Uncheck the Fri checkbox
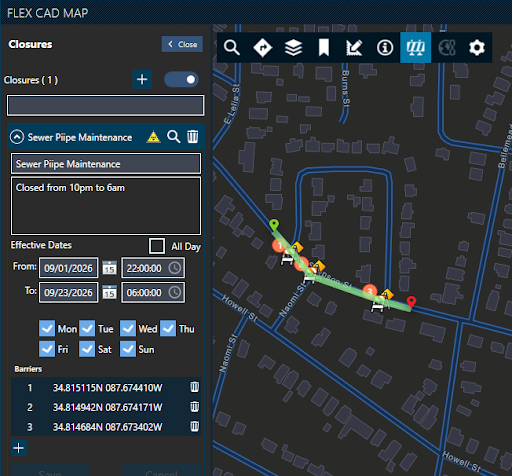This screenshot has width=512, height=476. pos(47,349)
